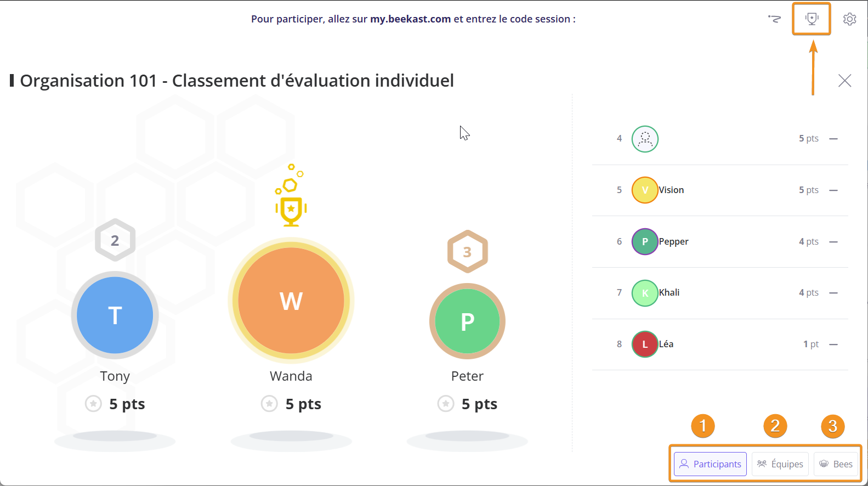
Task: Click Vision's yellow avatar
Action: [645, 190]
